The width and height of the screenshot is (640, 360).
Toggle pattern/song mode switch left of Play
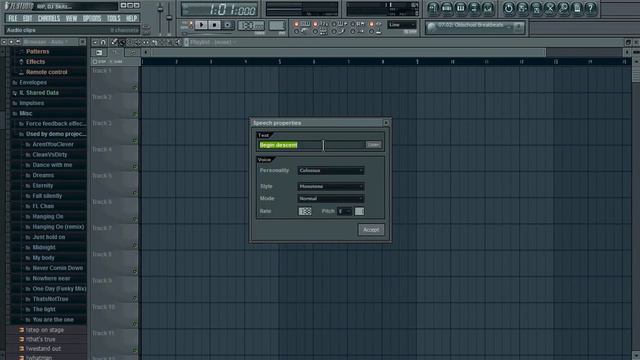click(191, 25)
